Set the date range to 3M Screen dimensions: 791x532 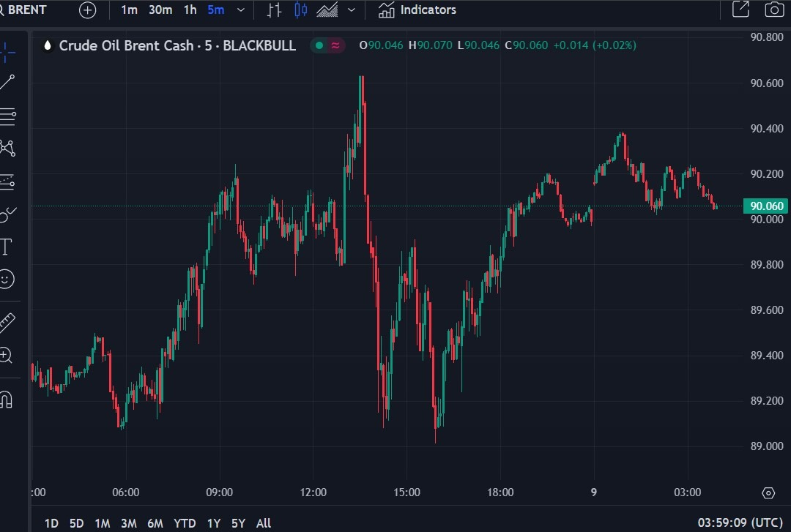pyautogui.click(x=129, y=523)
